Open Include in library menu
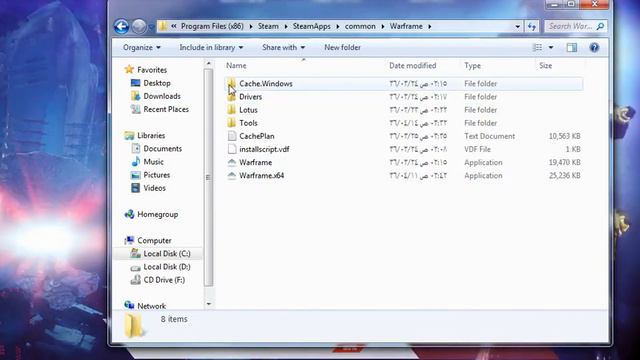Image resolution: width=640 pixels, height=360 pixels. [211, 47]
